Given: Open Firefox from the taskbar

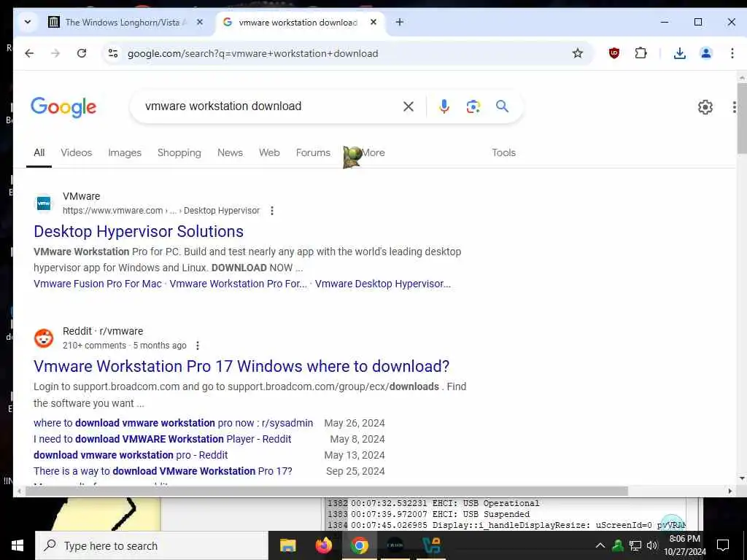Looking at the screenshot, I should pos(323,545).
